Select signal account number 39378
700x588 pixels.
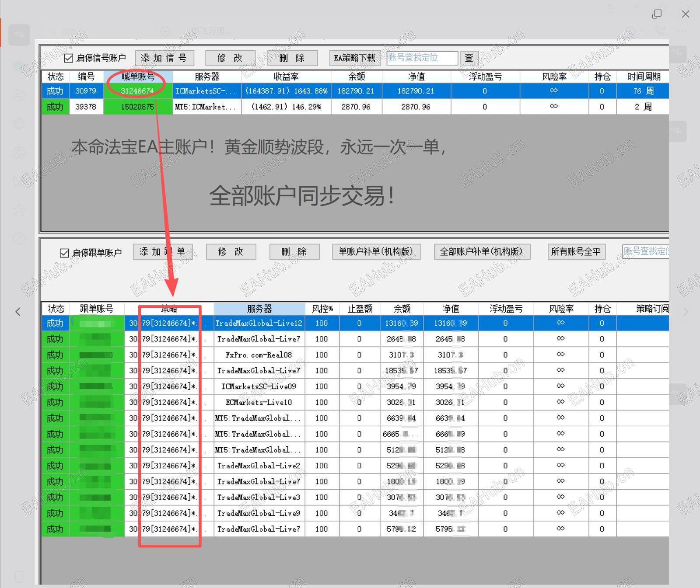(86, 107)
